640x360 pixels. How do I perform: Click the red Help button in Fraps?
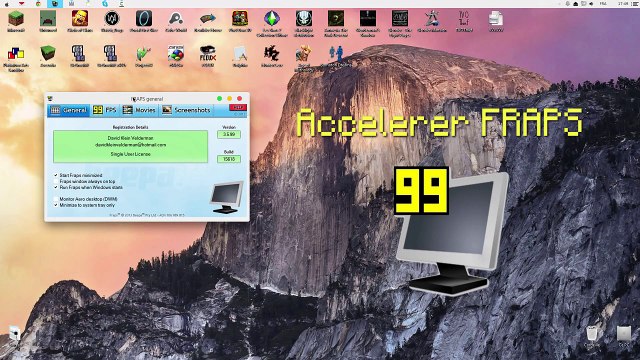238,107
